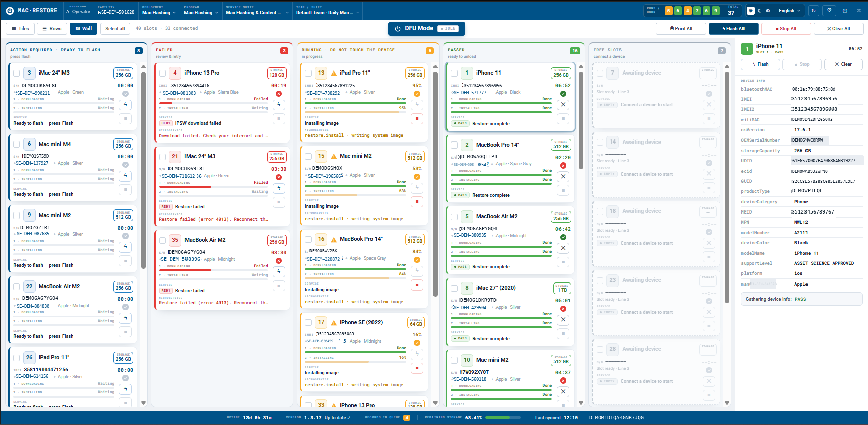Click red stop icon on iPhone SE (2022) slot 17

417,368
